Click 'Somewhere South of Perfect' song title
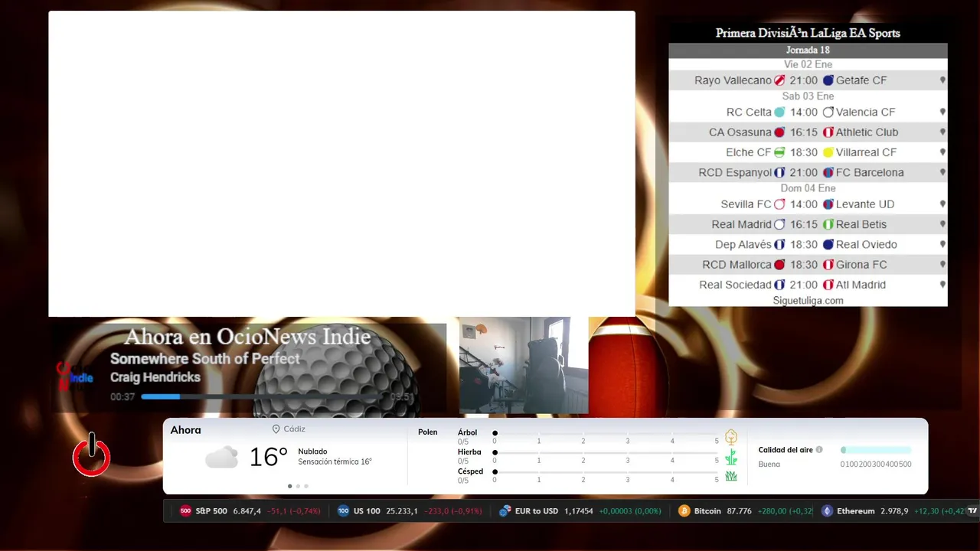 (205, 358)
